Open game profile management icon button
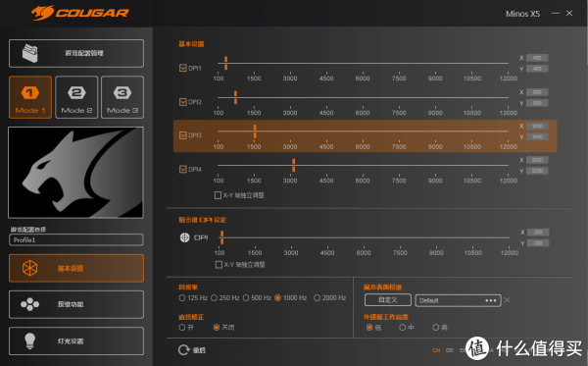 pyautogui.click(x=30, y=53)
